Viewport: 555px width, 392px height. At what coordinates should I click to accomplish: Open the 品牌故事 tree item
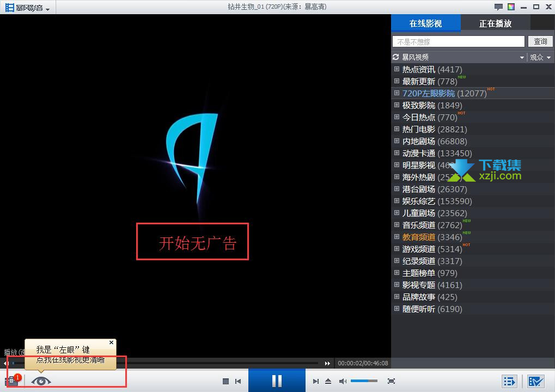click(x=430, y=297)
